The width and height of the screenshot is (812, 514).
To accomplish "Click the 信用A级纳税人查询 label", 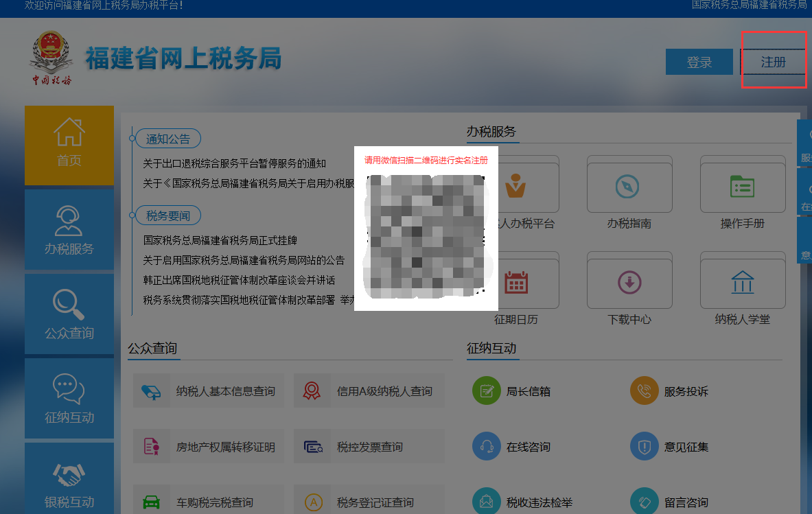I will pyautogui.click(x=385, y=391).
